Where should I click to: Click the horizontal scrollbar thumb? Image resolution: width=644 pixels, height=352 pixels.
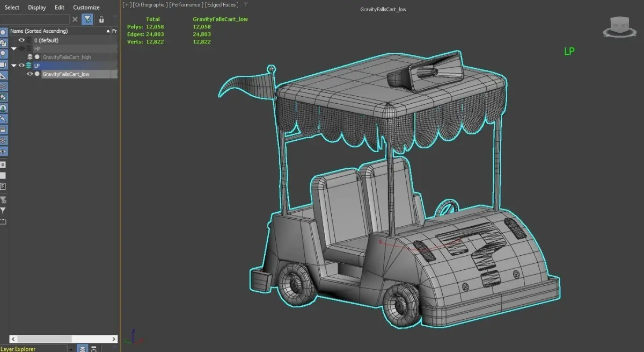pos(45,339)
